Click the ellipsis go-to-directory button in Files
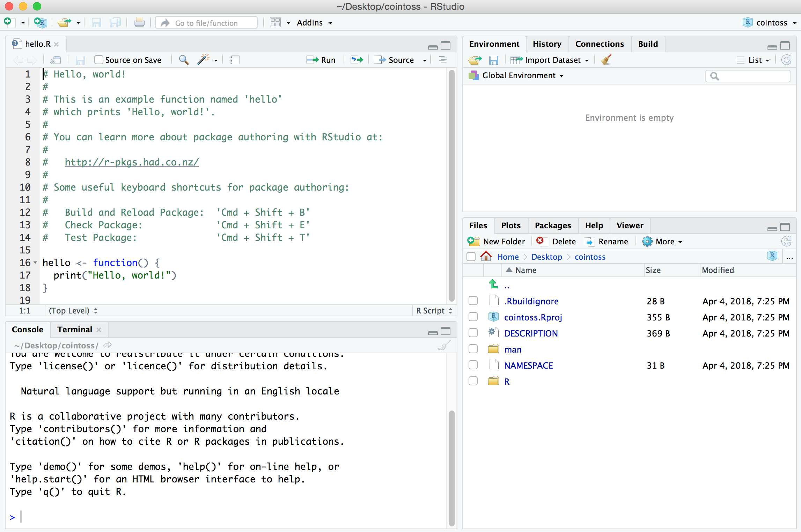The height and width of the screenshot is (532, 801). point(790,258)
